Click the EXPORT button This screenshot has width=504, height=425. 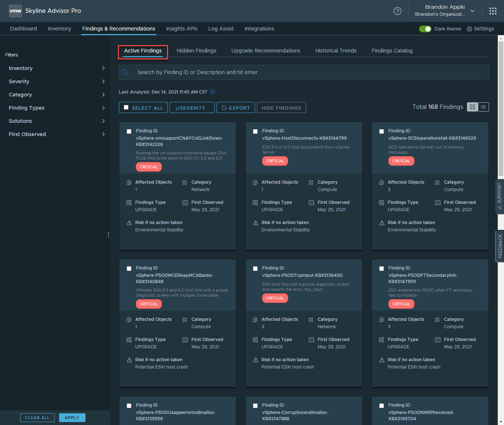point(236,107)
